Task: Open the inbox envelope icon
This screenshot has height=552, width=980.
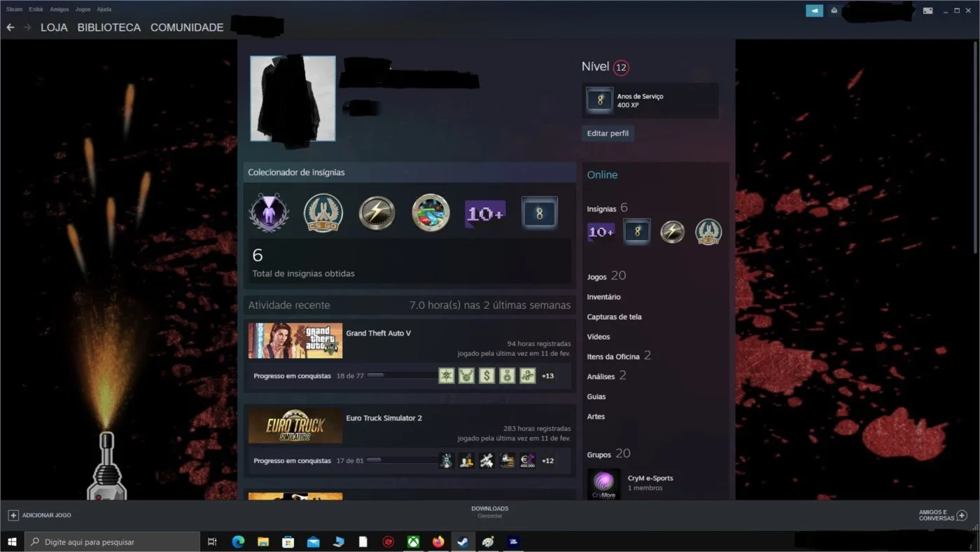Action: pyautogui.click(x=834, y=11)
